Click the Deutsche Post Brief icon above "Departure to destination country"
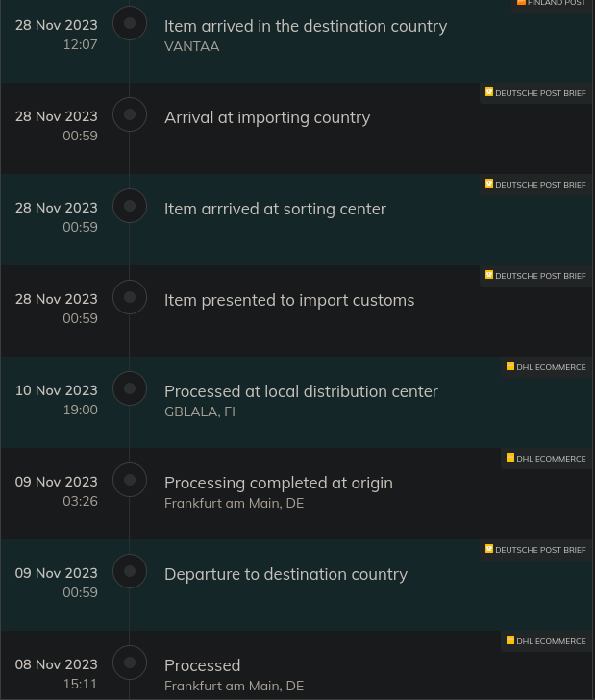Image resolution: width=595 pixels, height=700 pixels. 489,549
